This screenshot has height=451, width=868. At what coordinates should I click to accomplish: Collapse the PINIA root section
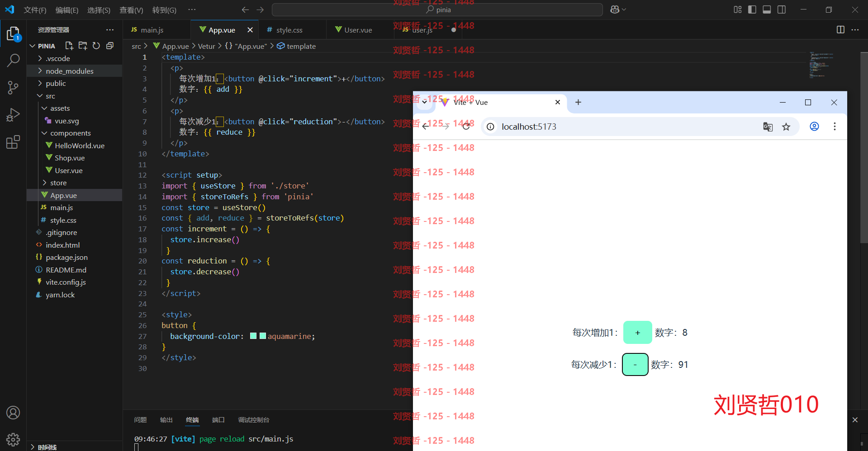click(x=42, y=46)
